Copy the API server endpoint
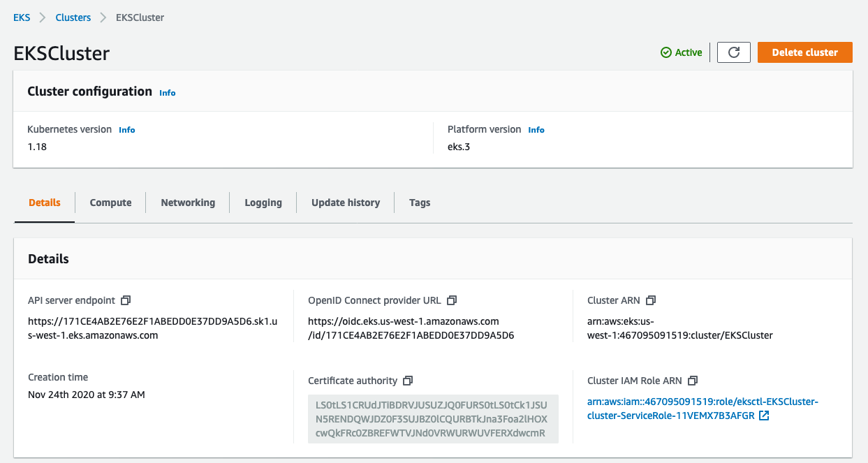Image resolution: width=868 pixels, height=463 pixels. tap(126, 300)
